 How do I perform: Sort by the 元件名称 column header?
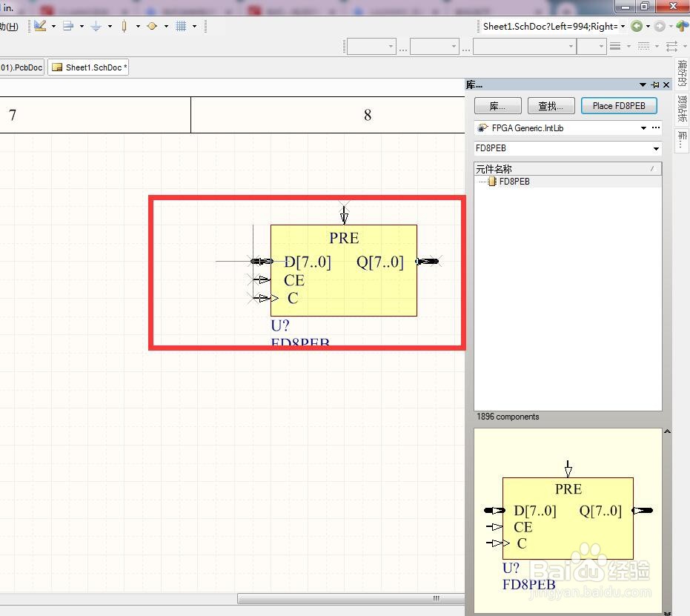click(x=568, y=169)
